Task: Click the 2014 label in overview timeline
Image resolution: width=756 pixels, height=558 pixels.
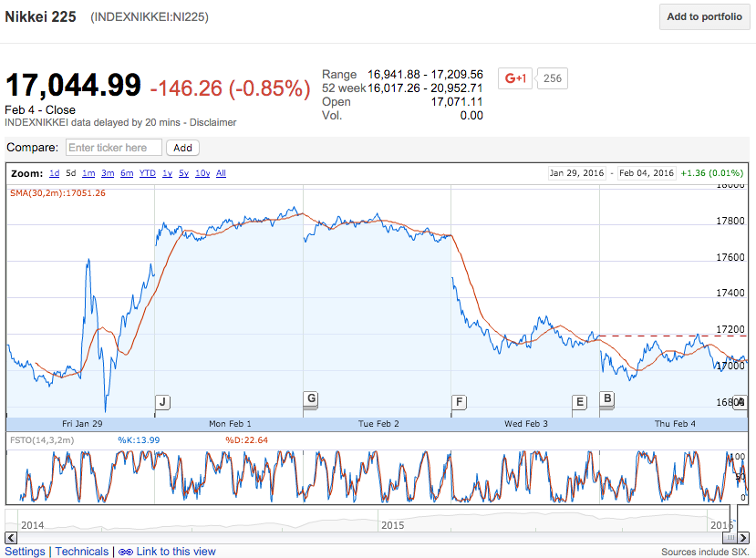Action: pyautogui.click(x=32, y=525)
